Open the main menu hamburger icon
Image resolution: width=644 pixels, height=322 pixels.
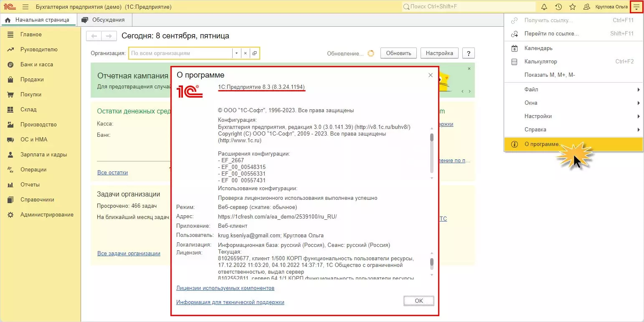coord(25,7)
